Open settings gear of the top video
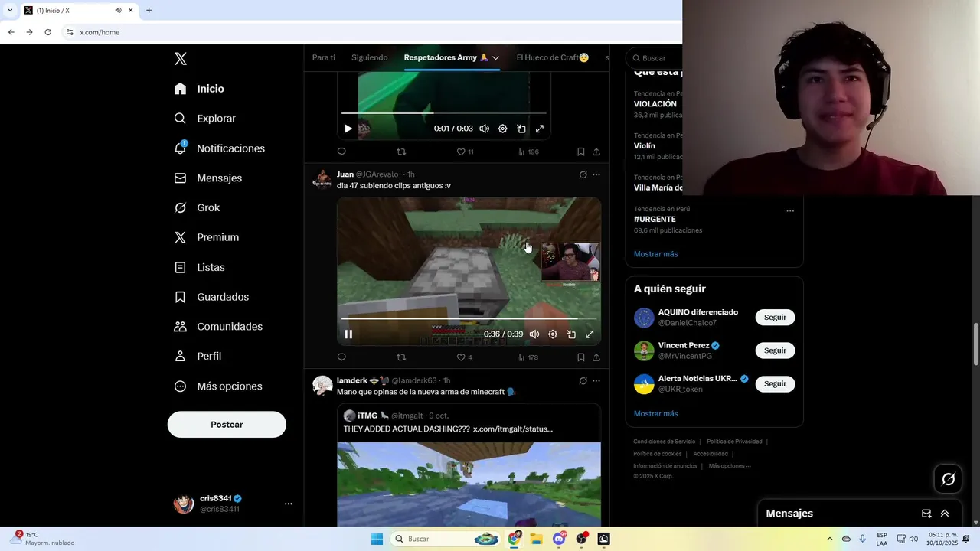Viewport: 980px width, 551px height. coord(502,129)
